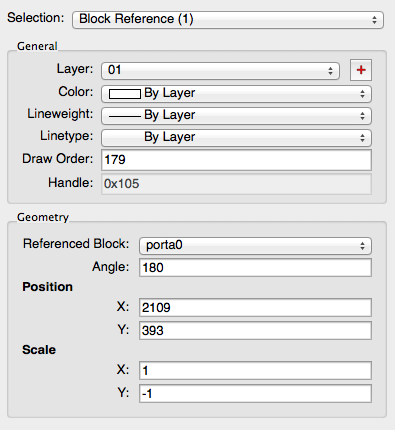Click the Handle field showing 0x105

click(x=236, y=183)
